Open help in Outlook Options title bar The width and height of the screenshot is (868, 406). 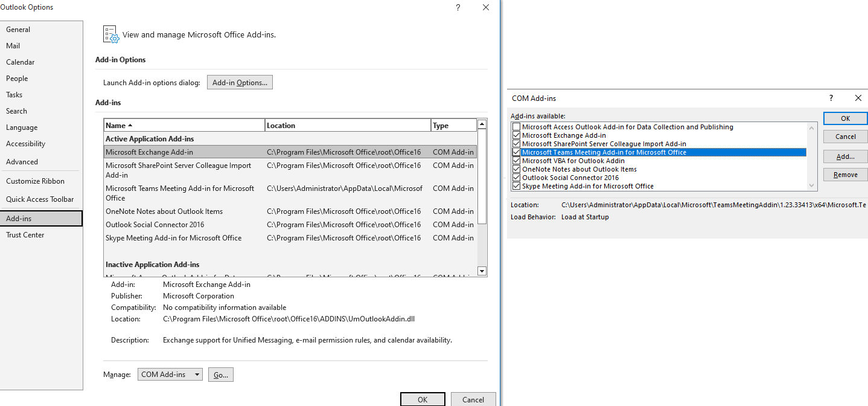pos(458,7)
